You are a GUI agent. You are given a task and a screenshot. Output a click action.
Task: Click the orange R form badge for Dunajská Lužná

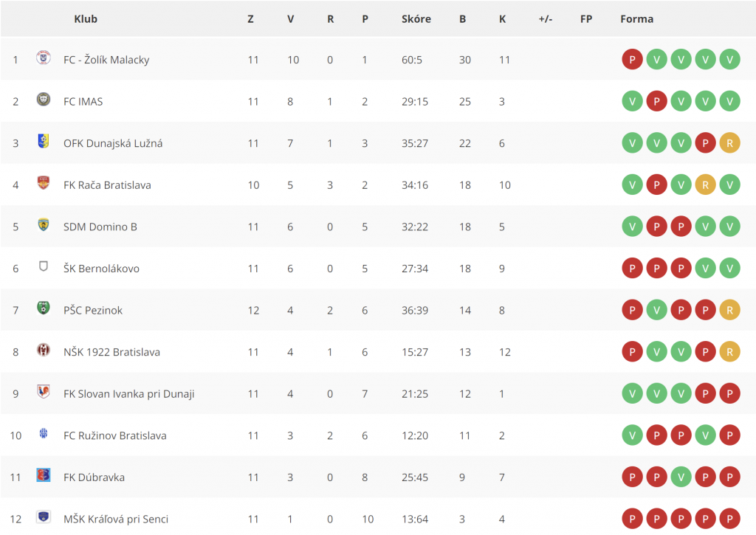(729, 143)
